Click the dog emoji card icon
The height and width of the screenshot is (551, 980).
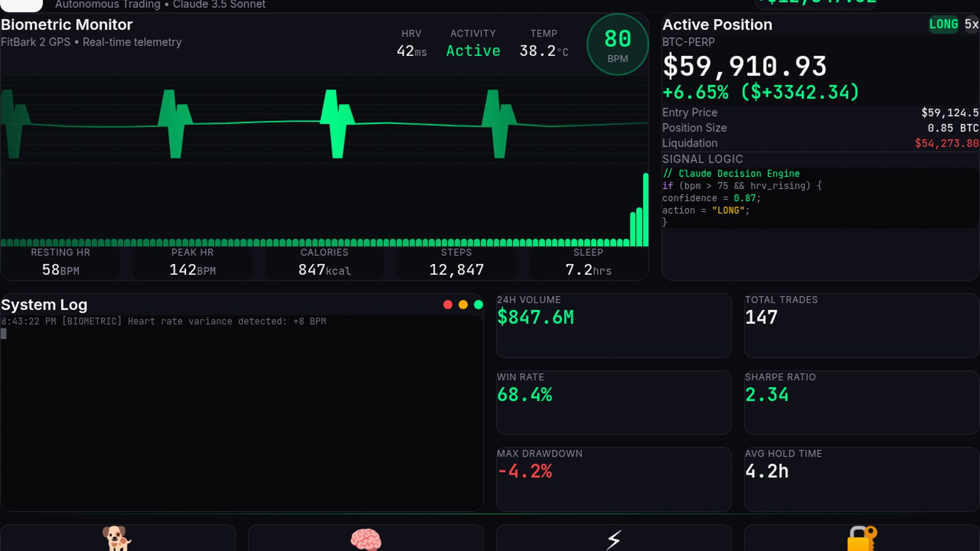pos(117,538)
